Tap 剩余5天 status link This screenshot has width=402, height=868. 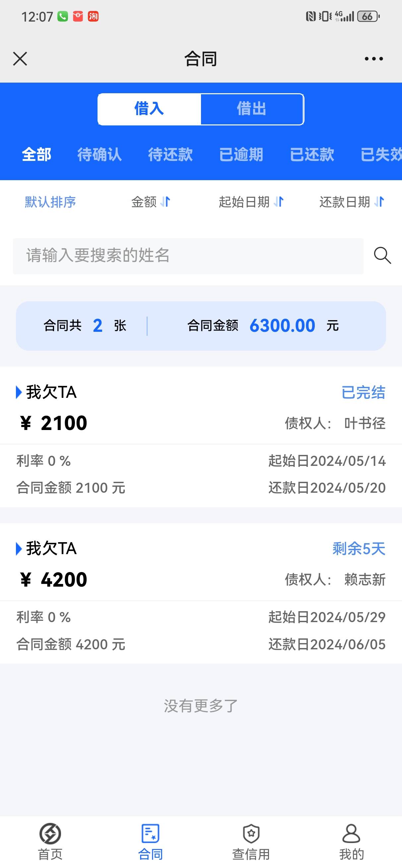(x=359, y=549)
